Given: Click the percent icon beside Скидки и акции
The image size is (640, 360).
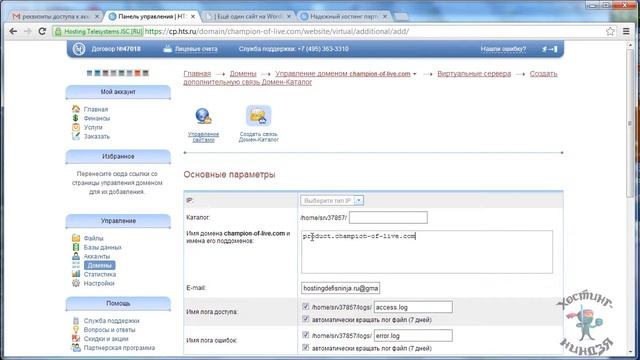Looking at the screenshot, I should pos(76,338).
